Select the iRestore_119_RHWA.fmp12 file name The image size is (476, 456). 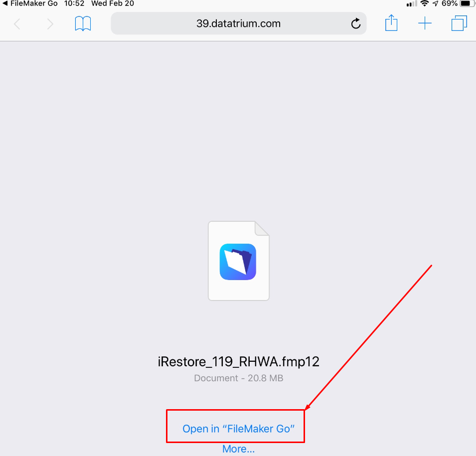point(239,362)
